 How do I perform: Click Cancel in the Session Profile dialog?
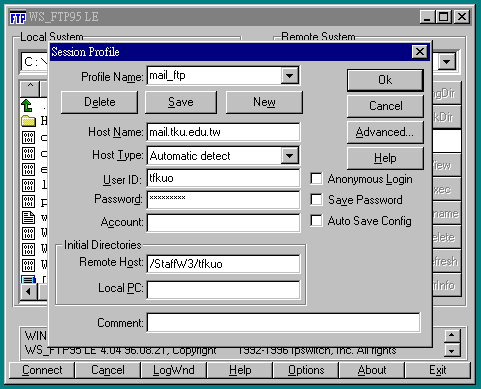pyautogui.click(x=385, y=106)
